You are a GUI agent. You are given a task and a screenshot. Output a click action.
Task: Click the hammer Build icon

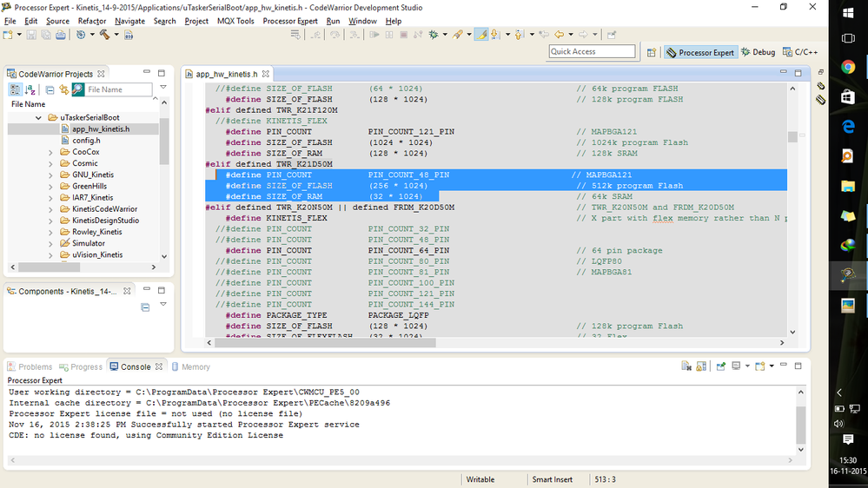[x=104, y=35]
